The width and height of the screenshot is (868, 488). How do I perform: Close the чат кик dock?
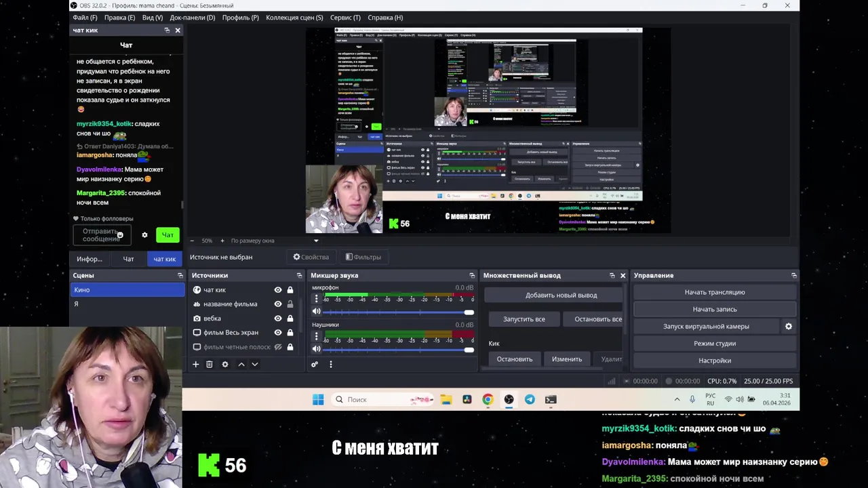click(x=178, y=30)
